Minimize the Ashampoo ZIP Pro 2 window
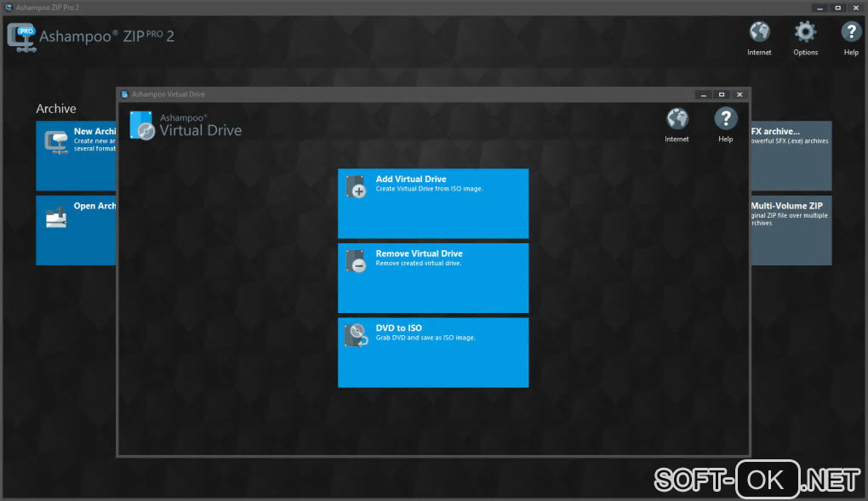This screenshot has width=868, height=501. point(819,8)
